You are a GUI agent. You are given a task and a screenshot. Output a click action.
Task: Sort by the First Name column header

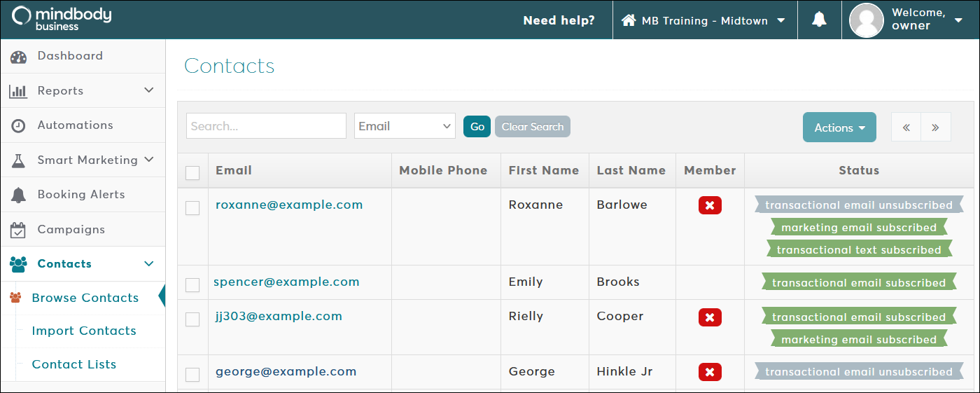point(544,170)
